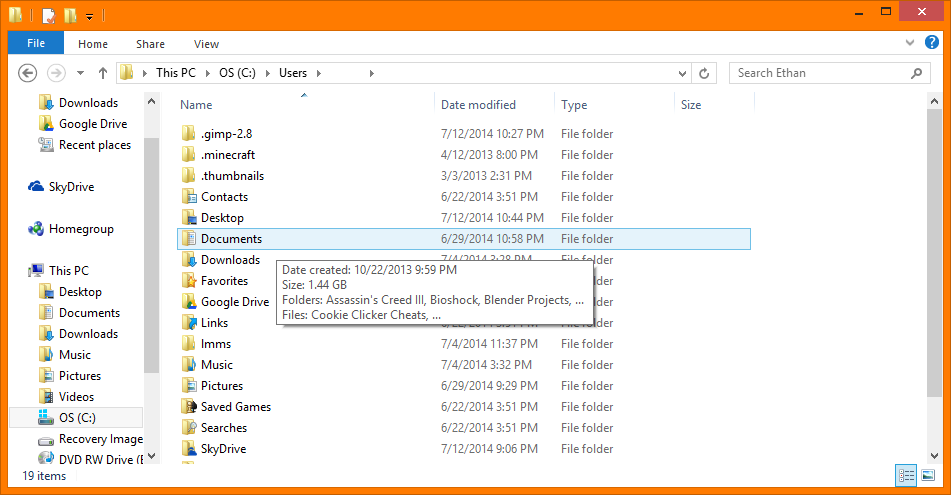Sort by the Date modified column

click(x=478, y=105)
